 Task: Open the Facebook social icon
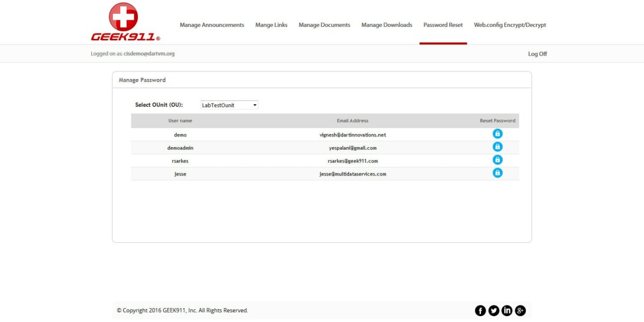click(x=480, y=310)
